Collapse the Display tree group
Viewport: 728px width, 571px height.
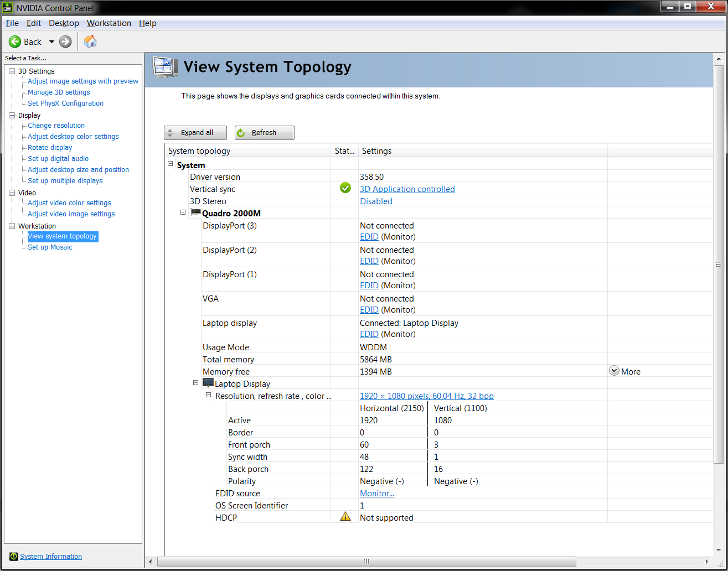[12, 115]
